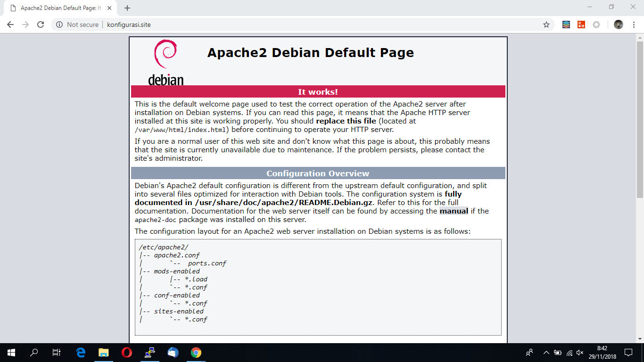Open the Thunderbird mail taskbar icon
The height and width of the screenshot is (362, 644).
click(x=173, y=352)
